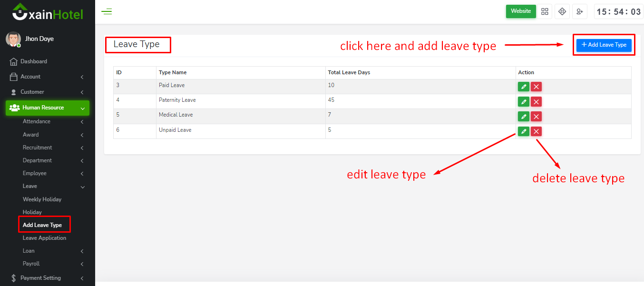Open the Dashboard menu item
Screen dimensions: 644x286
[33, 61]
